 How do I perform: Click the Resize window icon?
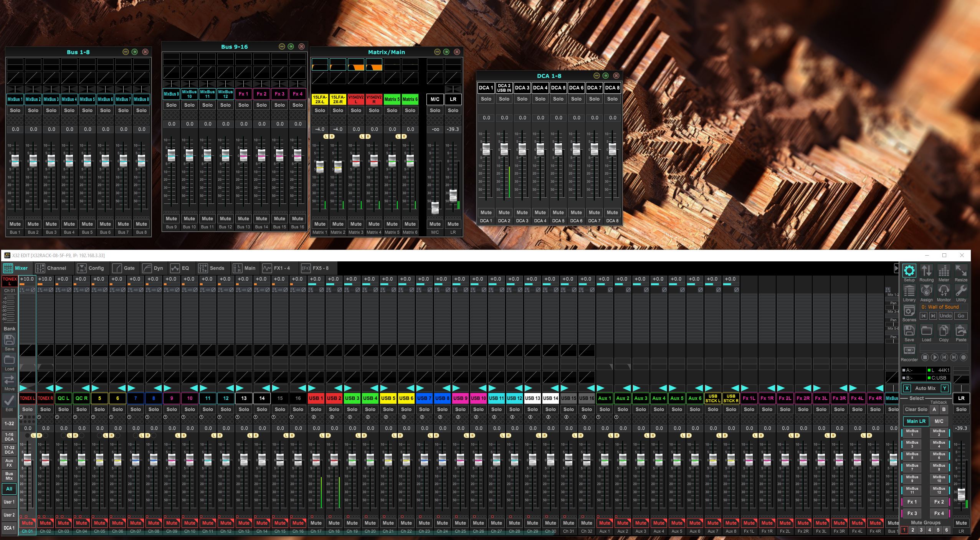pyautogui.click(x=961, y=271)
